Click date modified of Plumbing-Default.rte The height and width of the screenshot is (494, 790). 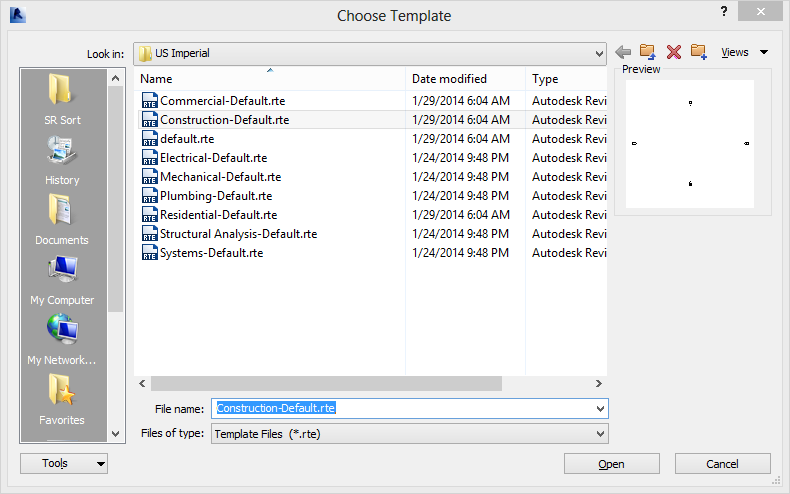pyautogui.click(x=460, y=196)
